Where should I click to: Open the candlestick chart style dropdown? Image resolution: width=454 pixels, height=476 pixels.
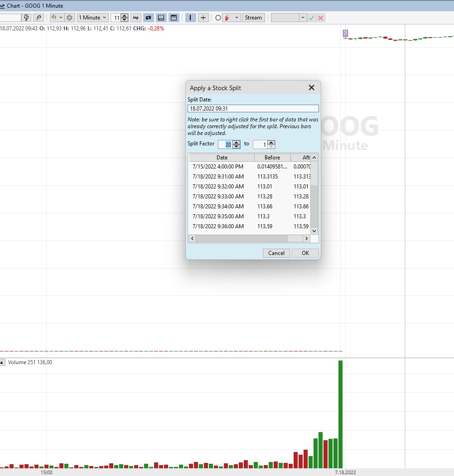57,18
